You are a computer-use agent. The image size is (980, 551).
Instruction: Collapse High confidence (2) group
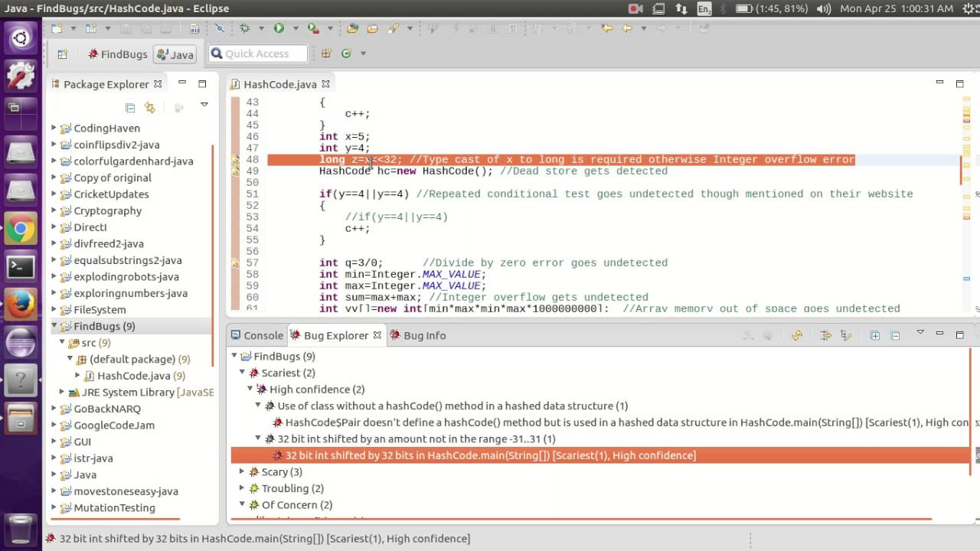pos(250,389)
